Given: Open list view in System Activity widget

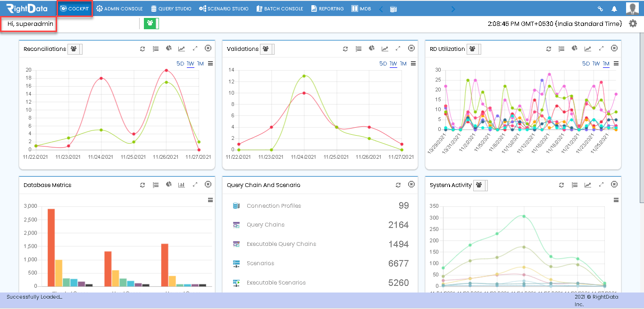Looking at the screenshot, I should tap(575, 185).
